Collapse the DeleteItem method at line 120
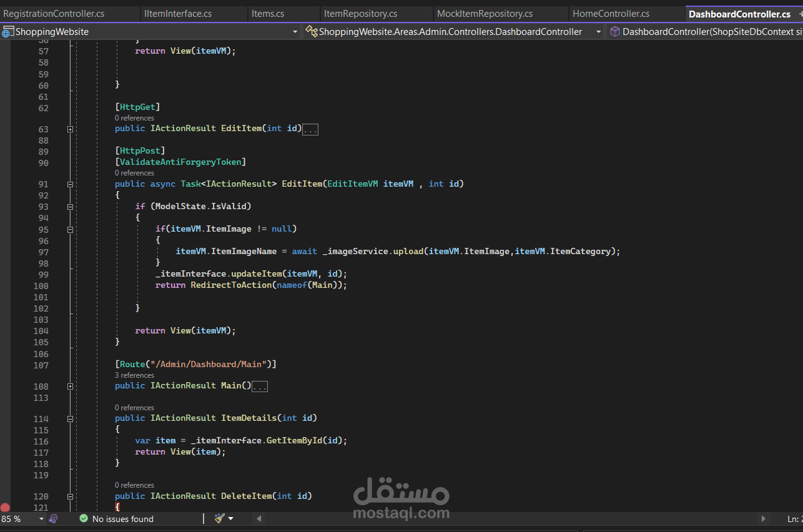The width and height of the screenshot is (803, 532). point(70,496)
